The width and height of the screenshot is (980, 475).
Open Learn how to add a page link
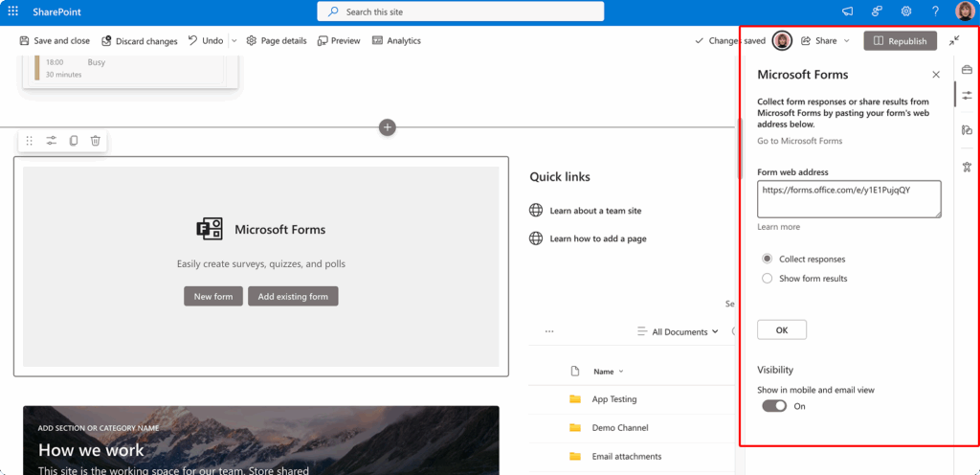point(598,238)
